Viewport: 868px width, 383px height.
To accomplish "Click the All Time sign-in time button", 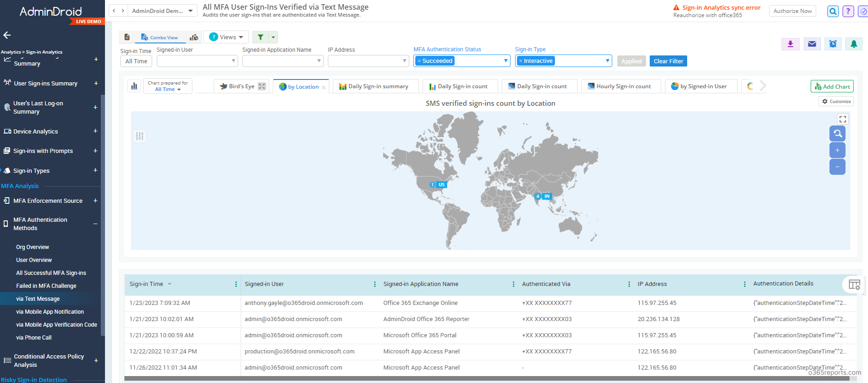I will pyautogui.click(x=136, y=61).
